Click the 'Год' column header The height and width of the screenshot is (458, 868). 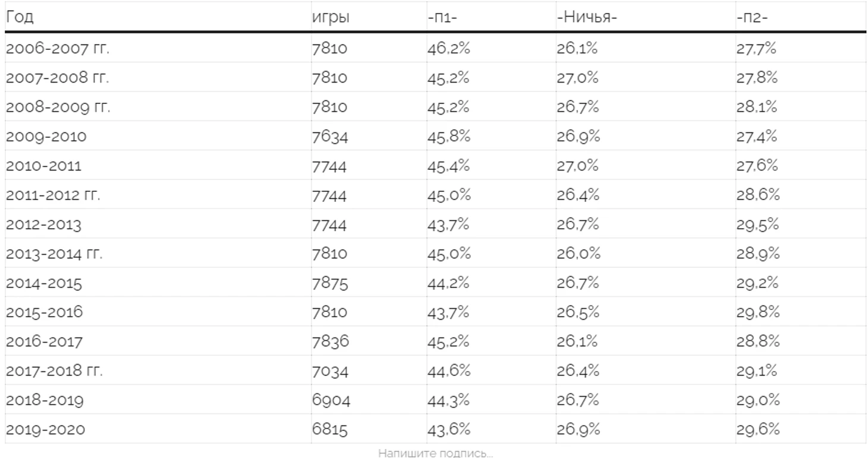click(x=20, y=17)
